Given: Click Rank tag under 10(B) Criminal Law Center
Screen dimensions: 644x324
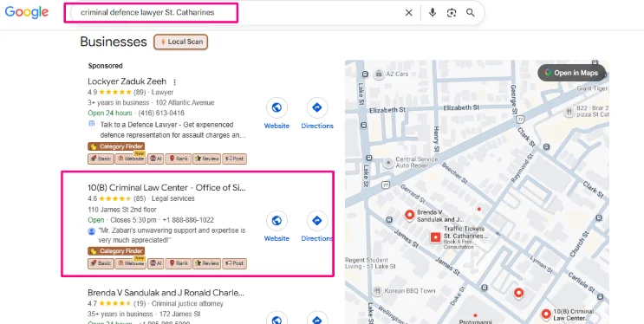Looking at the screenshot, I should [x=179, y=263].
